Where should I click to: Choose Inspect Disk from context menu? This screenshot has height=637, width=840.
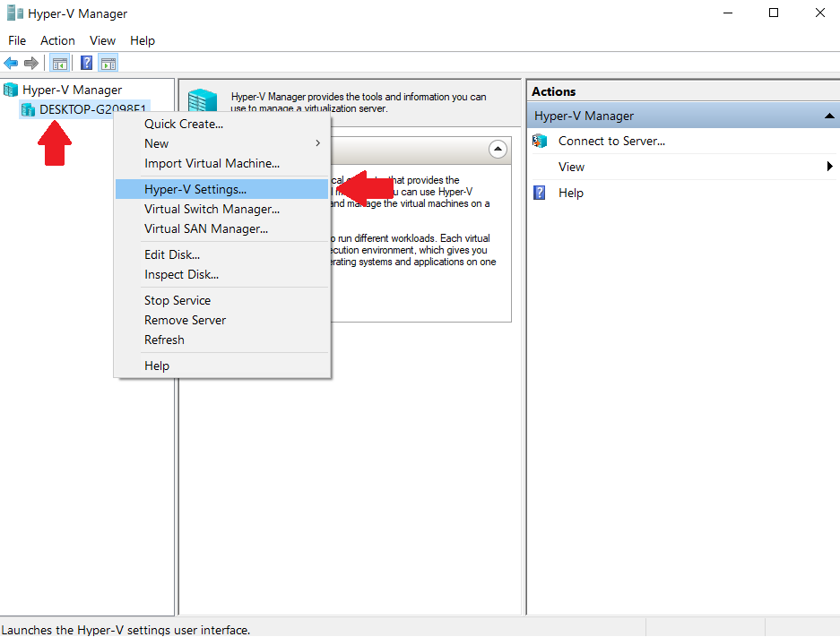[221, 275]
